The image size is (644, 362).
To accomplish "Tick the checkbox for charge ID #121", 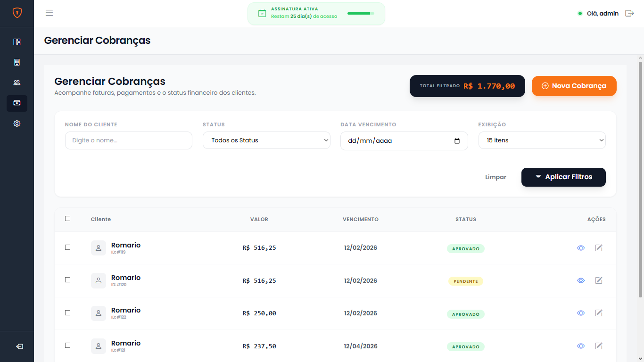I will pyautogui.click(x=68, y=346).
